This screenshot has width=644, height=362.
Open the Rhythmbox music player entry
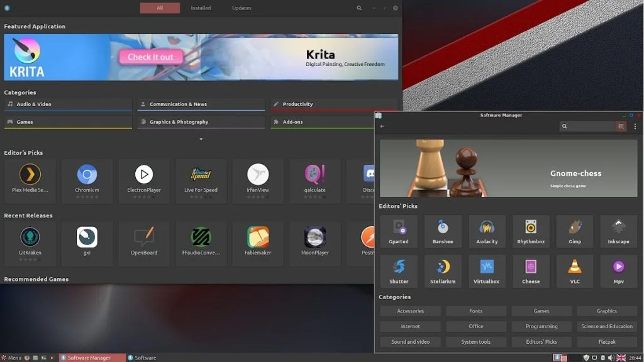coord(531,231)
